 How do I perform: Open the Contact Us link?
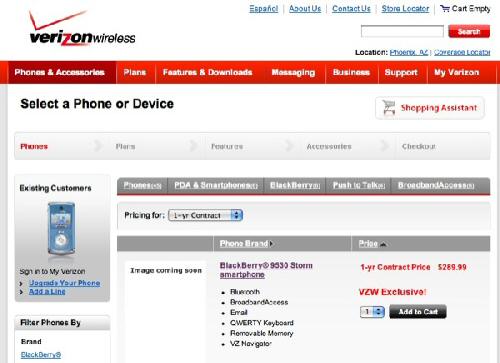pos(351,9)
